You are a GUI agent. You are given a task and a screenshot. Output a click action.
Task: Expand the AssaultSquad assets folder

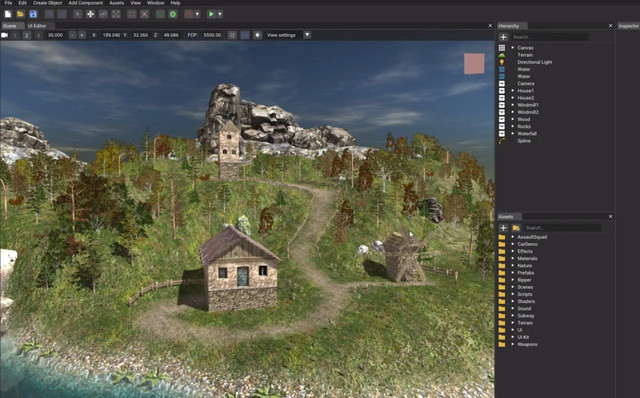[x=513, y=237]
